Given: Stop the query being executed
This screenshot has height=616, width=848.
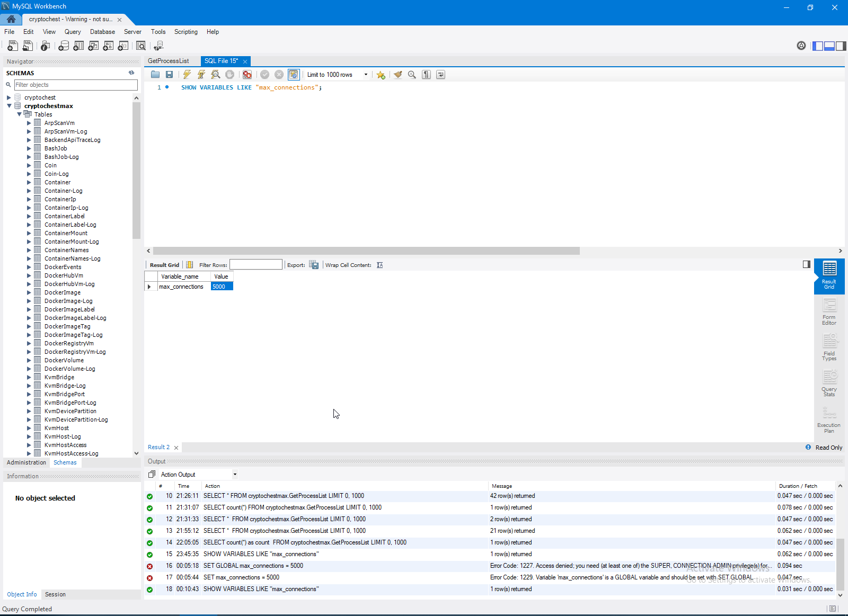Looking at the screenshot, I should click(229, 75).
